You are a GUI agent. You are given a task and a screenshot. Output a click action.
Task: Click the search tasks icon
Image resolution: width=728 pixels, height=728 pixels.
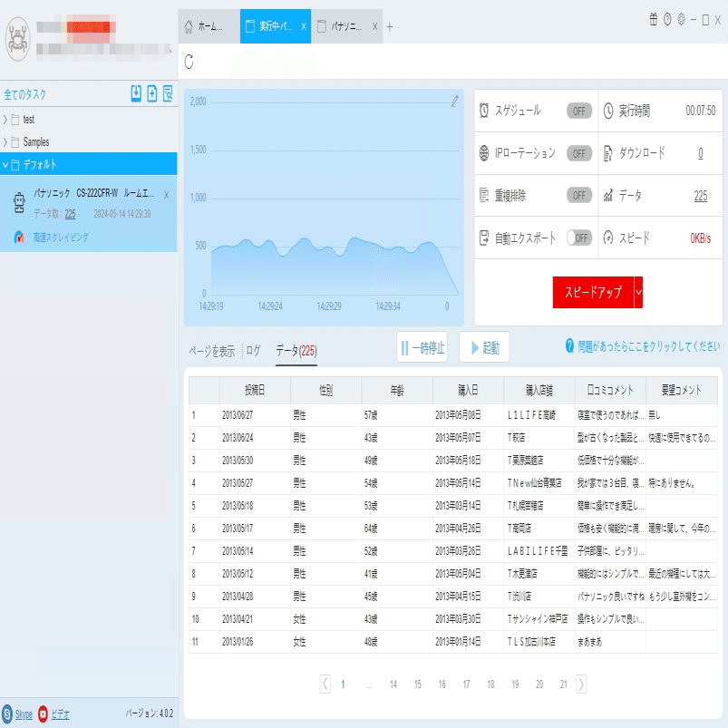click(x=168, y=93)
